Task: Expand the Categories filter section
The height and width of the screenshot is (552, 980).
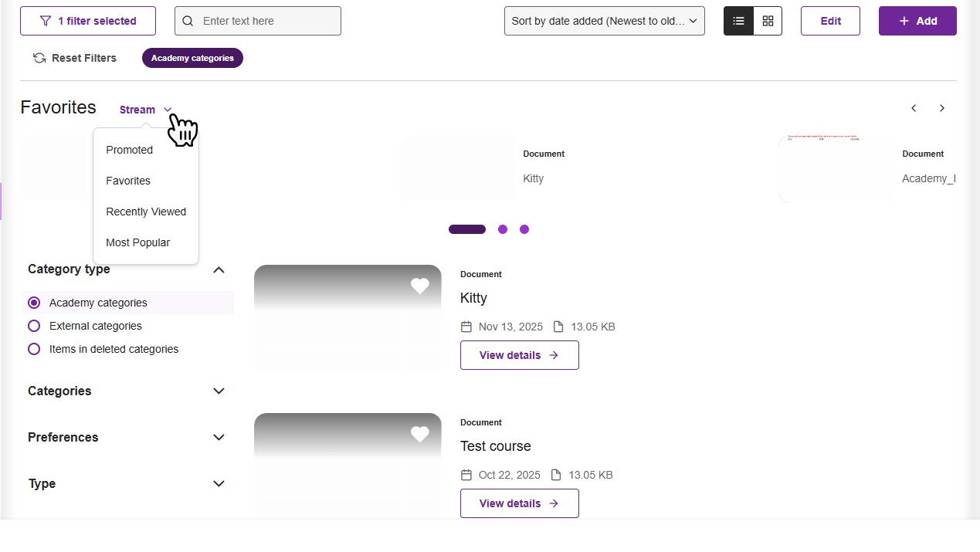Action: [x=127, y=391]
